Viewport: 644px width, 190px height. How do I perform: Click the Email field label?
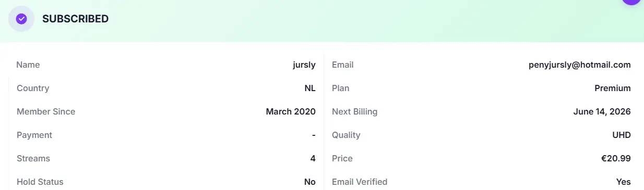point(343,65)
